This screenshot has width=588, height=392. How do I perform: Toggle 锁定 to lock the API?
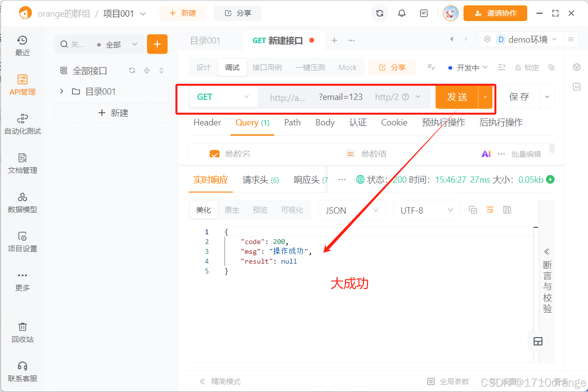pos(527,67)
